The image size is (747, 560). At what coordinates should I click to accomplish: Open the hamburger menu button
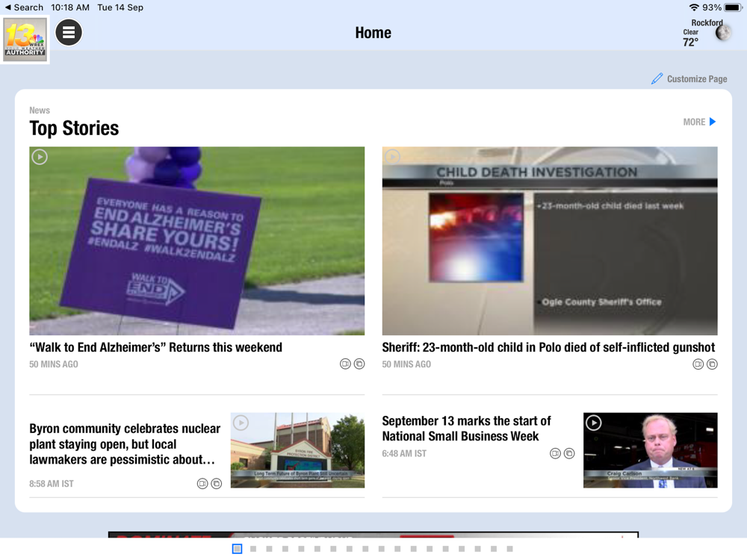[x=69, y=32]
